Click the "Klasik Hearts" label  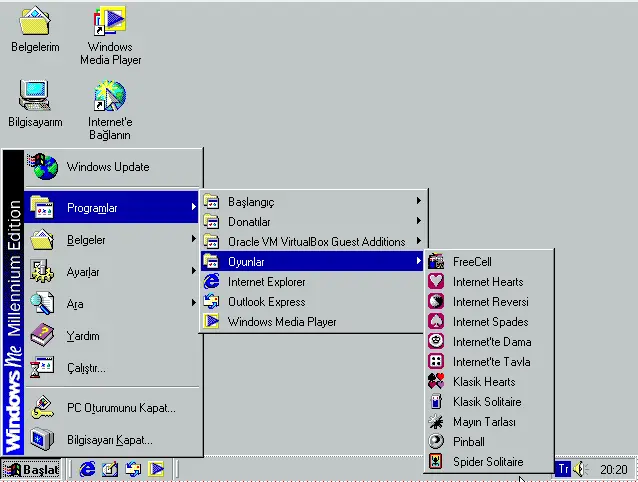(x=484, y=382)
